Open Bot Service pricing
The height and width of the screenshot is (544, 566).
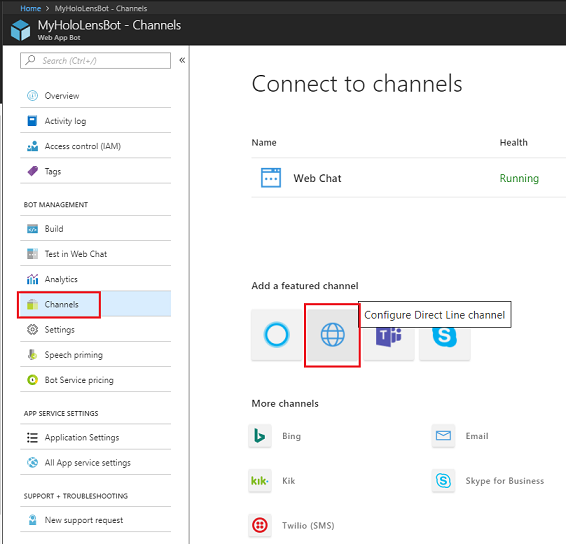(x=95, y=380)
